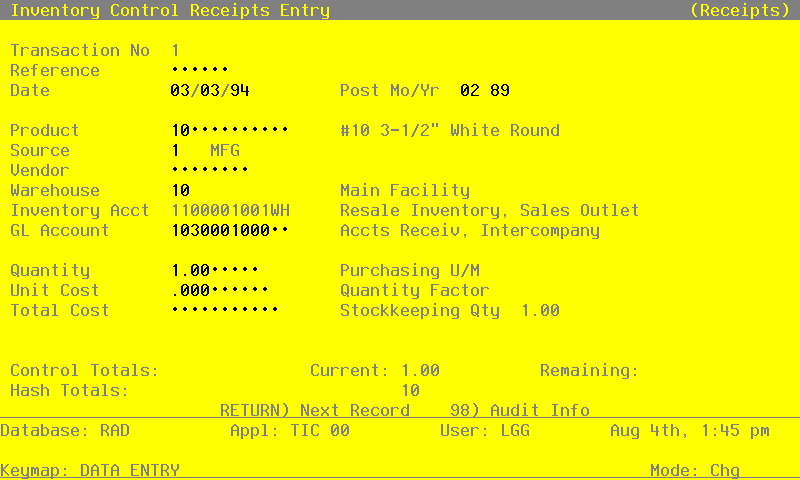Click the Quantity Factor label
The image size is (800, 480).
[x=414, y=290]
